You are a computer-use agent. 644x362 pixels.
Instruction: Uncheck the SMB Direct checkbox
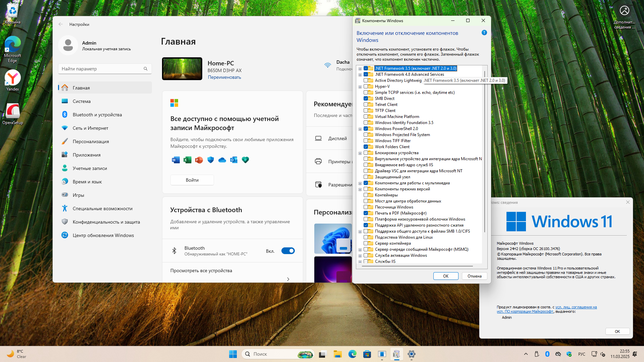pos(366,99)
